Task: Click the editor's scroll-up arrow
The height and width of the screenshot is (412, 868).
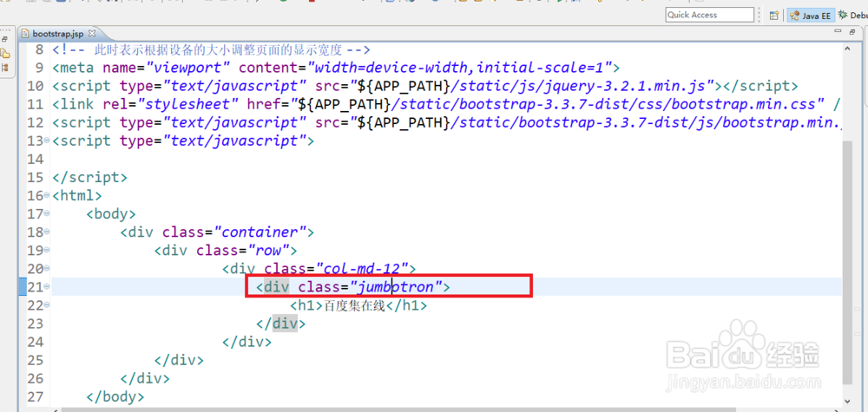Action: (x=847, y=49)
